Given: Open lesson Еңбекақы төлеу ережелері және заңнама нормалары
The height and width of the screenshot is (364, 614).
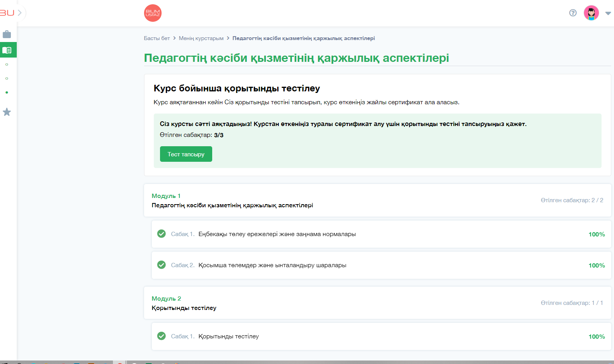Looking at the screenshot, I should click(381, 234).
